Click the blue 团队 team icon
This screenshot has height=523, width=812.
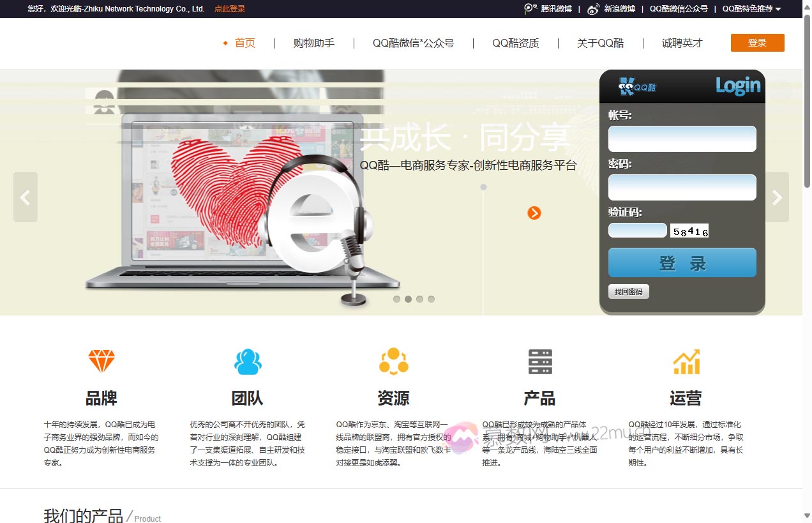click(x=247, y=362)
